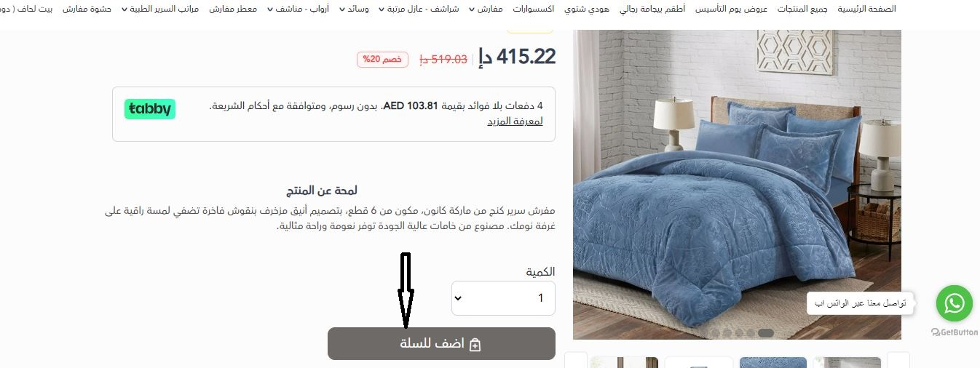The height and width of the screenshot is (368, 980).
Task: Select the active wide carousel dot indicator
Action: tap(765, 333)
